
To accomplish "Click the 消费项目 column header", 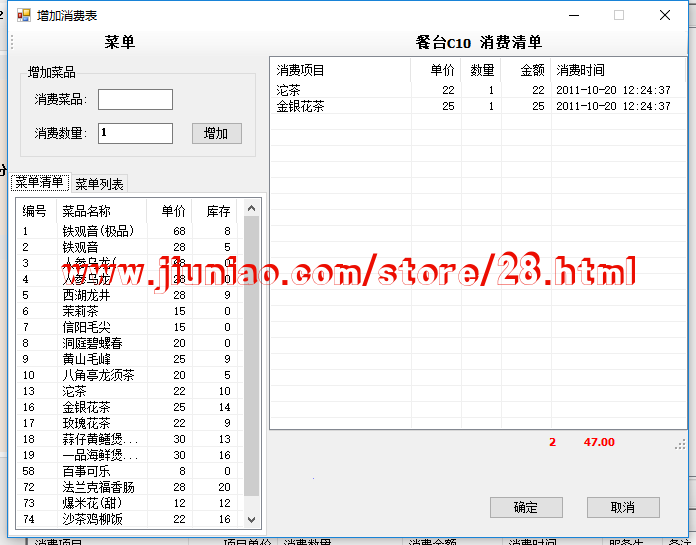I will 340,70.
